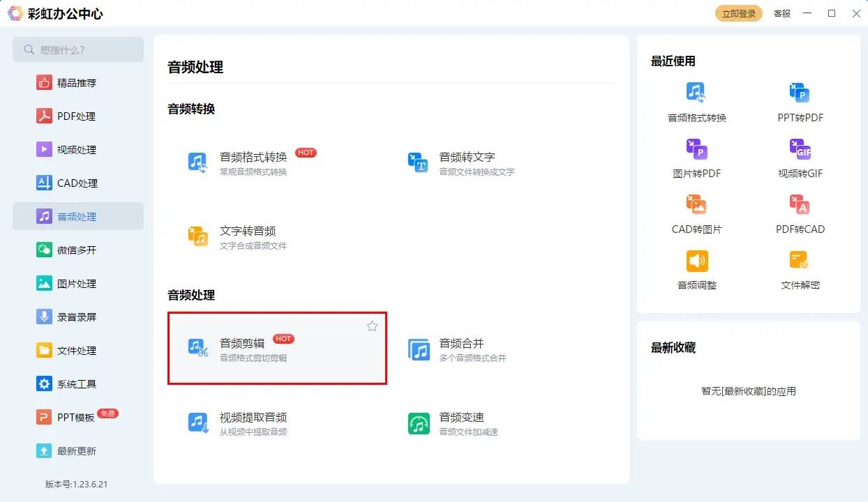
Task: Open recent 音频调整 speaker icon
Action: 696,261
